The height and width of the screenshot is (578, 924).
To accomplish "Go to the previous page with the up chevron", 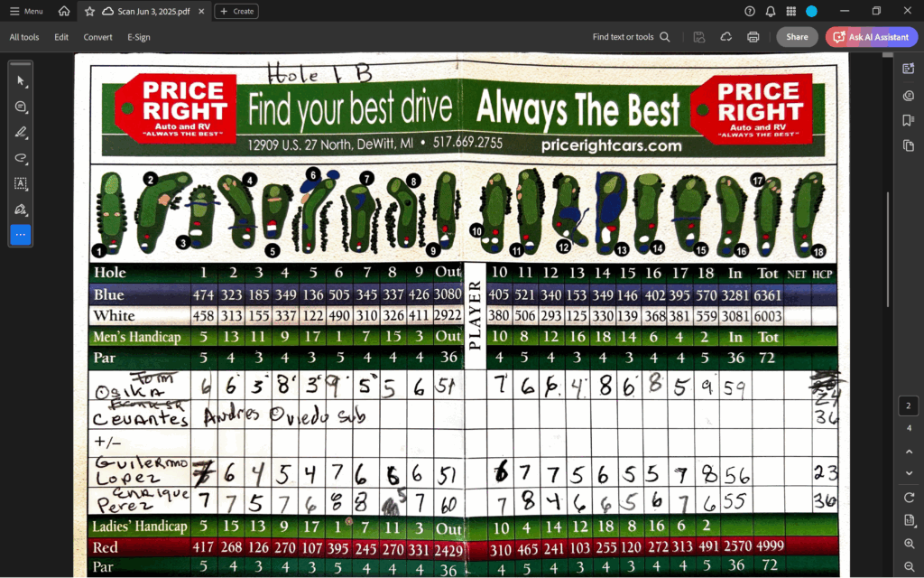I will pos(909,452).
